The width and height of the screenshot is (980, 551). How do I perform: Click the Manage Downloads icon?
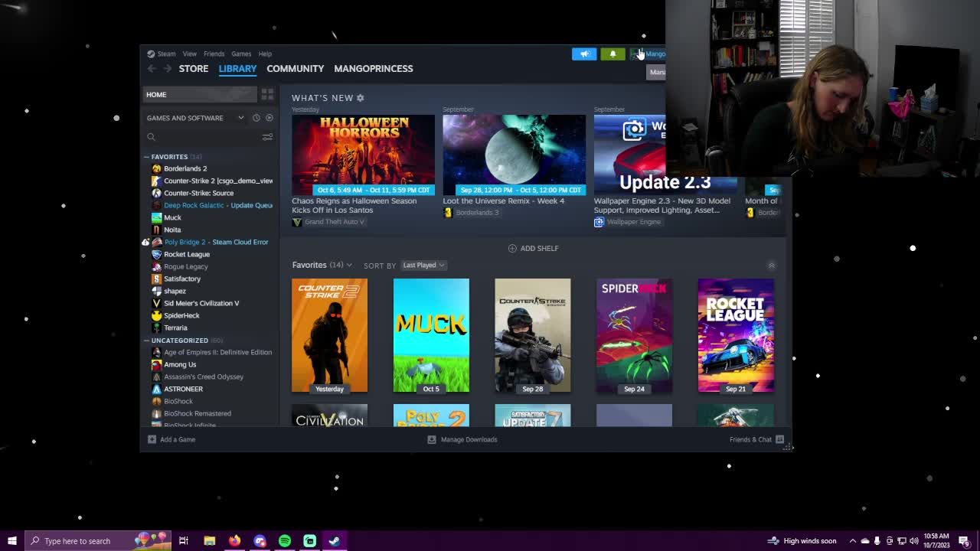[432, 439]
